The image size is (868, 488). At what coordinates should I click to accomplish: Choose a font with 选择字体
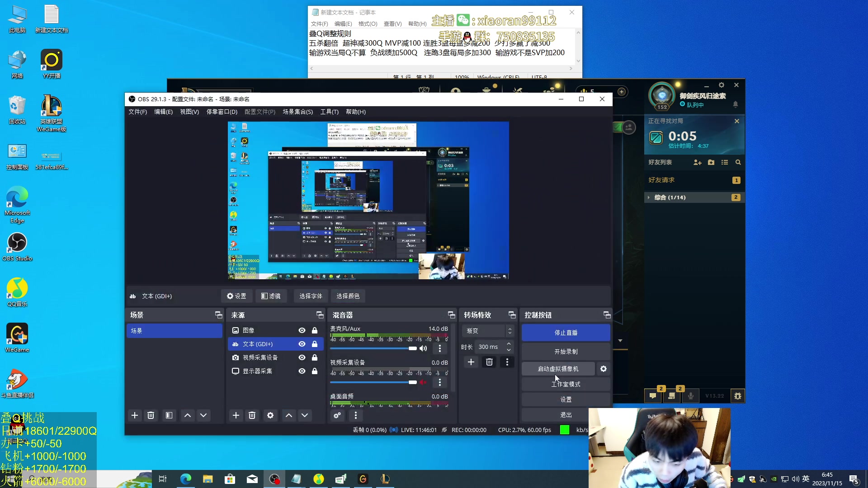tap(311, 296)
